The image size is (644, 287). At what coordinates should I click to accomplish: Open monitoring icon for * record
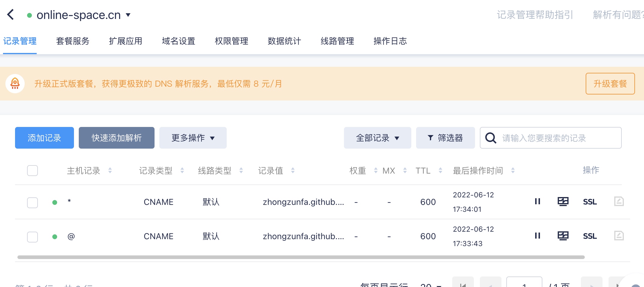click(563, 202)
